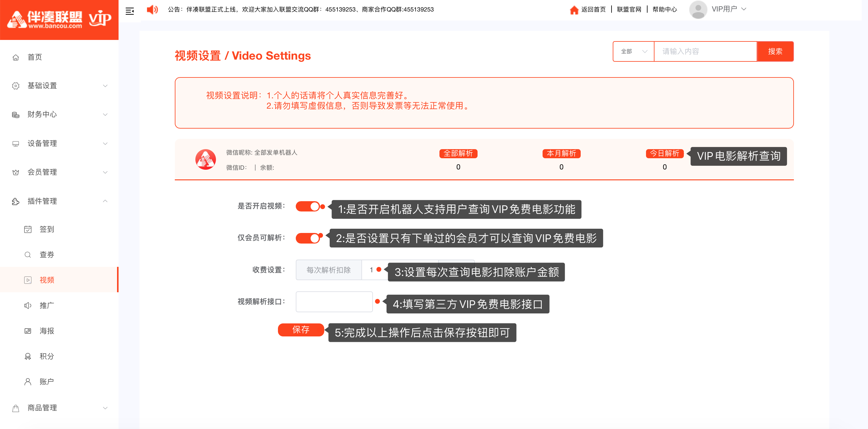Viewport: 868px width, 429px height.
Task: Focus the 视频解析接口 input box
Action: 334,302
